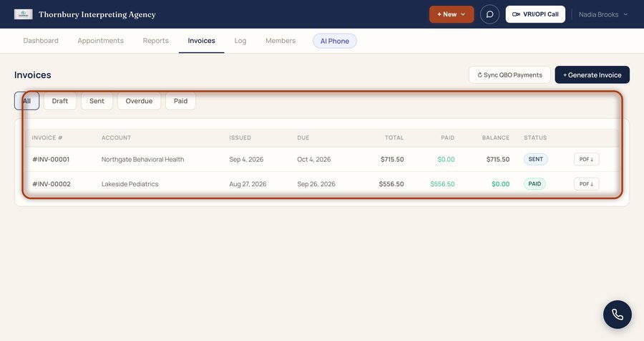Click the Oct 4, 2026 due date
644x341 pixels.
pyautogui.click(x=314, y=159)
